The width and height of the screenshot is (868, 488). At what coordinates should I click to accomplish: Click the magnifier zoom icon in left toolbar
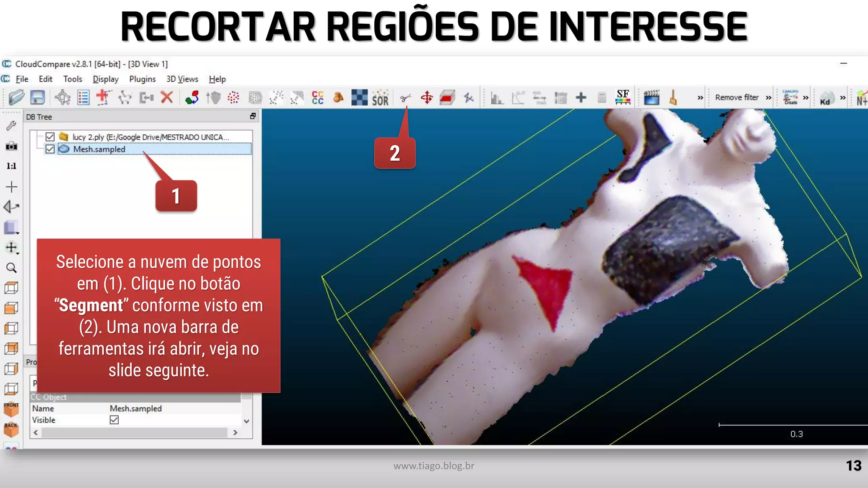tap(11, 268)
